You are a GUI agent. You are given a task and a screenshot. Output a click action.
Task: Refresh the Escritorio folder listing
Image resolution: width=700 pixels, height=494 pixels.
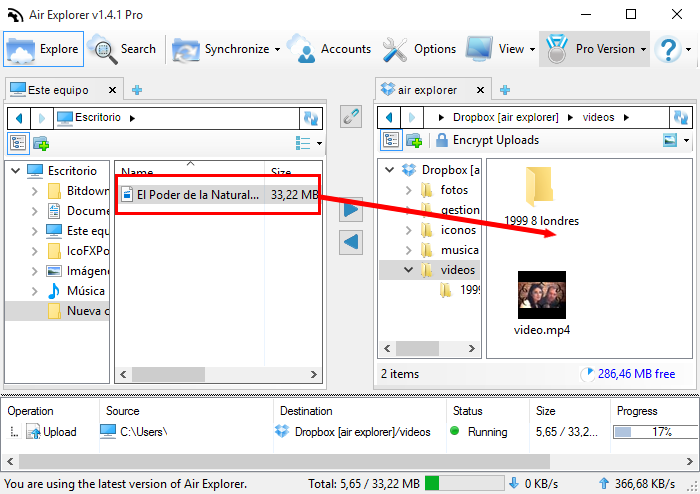coord(311,118)
